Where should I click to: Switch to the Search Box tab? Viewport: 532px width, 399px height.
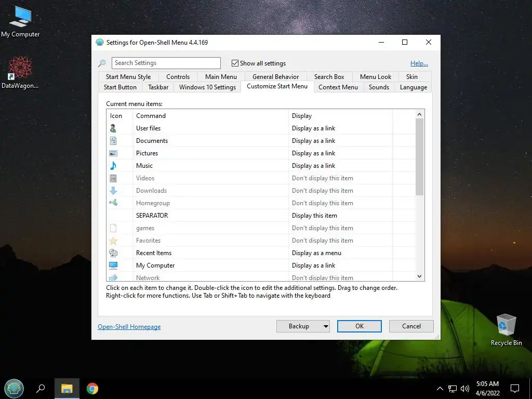coord(329,77)
